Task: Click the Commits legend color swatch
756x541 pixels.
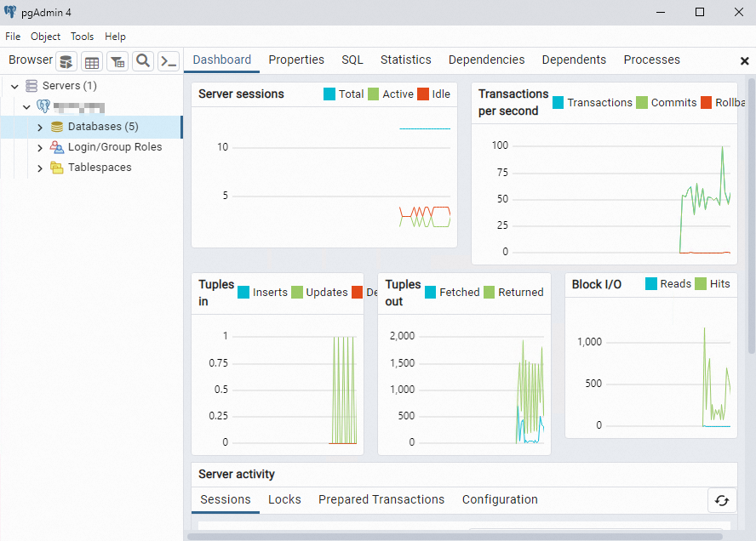Action: tap(642, 103)
